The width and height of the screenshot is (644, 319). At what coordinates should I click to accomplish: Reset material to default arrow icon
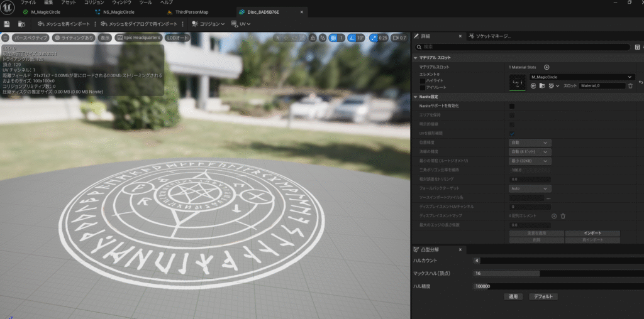pos(641,82)
